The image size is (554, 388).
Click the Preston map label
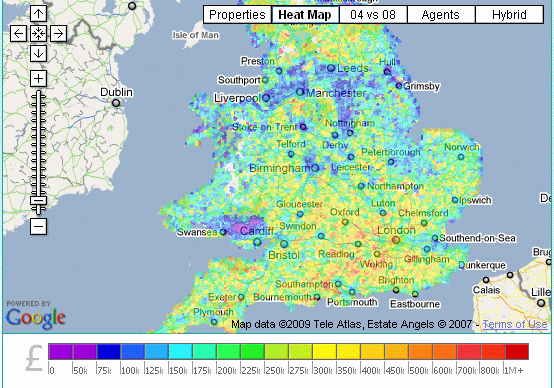tap(258, 61)
